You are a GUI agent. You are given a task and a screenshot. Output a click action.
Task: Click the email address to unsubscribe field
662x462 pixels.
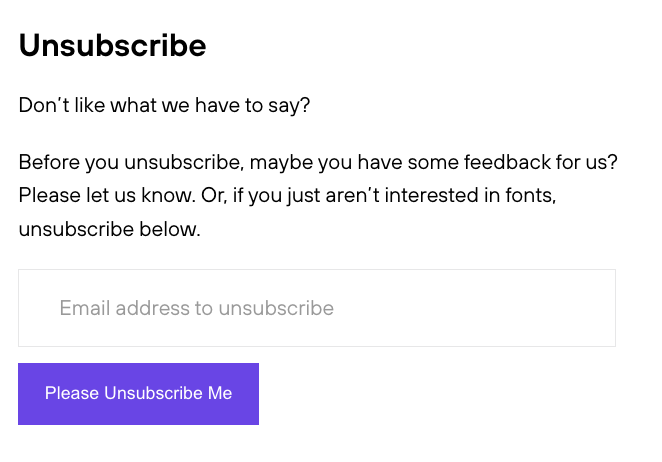pyautogui.click(x=317, y=308)
